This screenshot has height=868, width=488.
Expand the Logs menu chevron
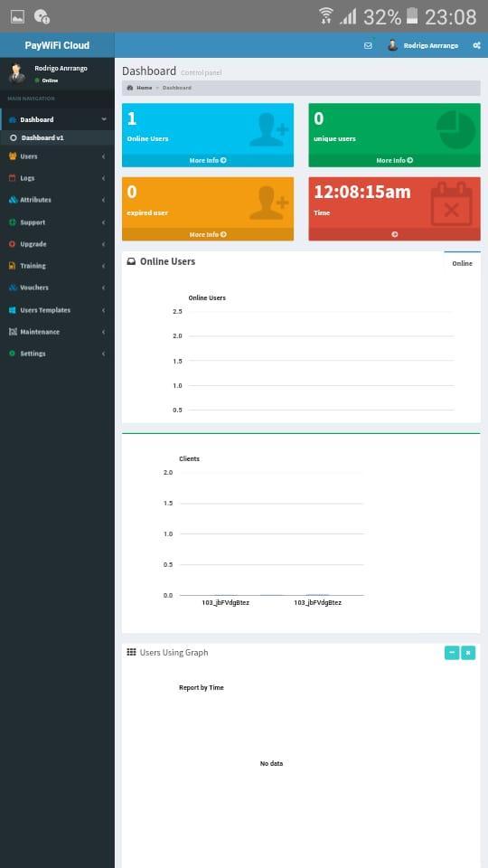pyautogui.click(x=103, y=178)
